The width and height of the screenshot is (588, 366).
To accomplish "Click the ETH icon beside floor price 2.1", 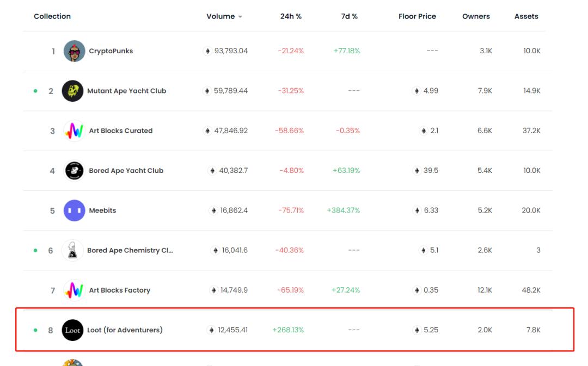I will tap(424, 131).
